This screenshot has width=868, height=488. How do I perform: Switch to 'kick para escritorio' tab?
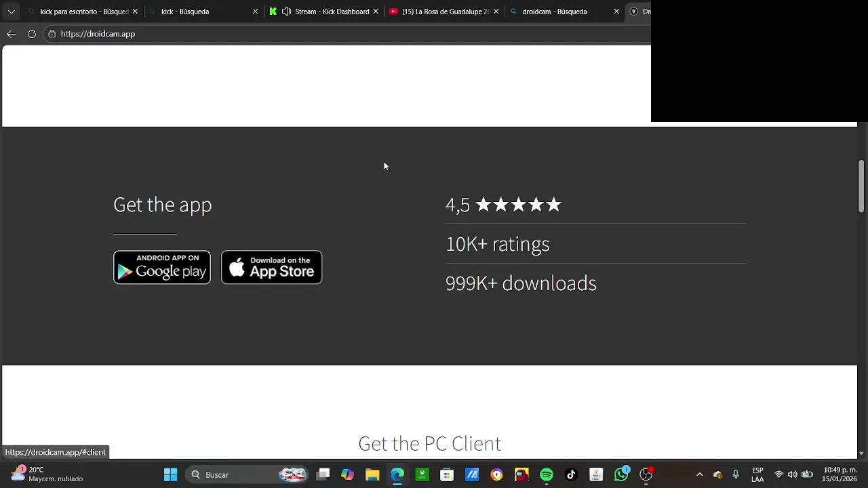pyautogui.click(x=84, y=12)
